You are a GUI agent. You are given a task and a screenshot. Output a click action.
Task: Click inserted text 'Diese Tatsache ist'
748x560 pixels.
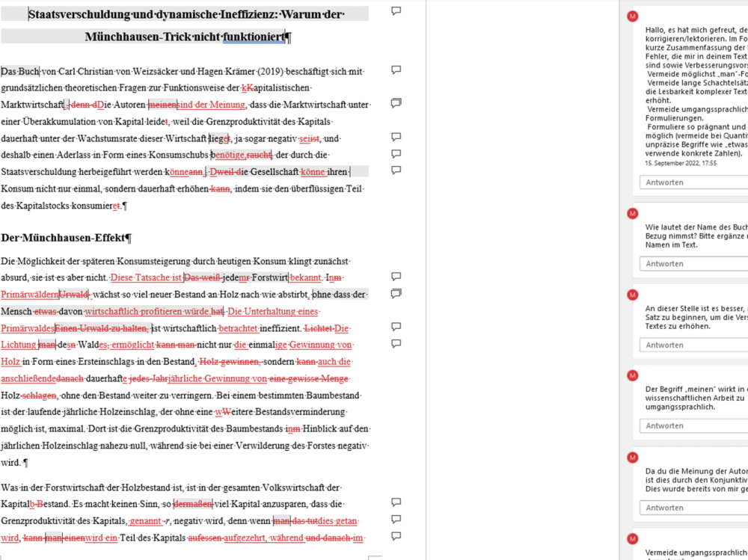point(147,277)
